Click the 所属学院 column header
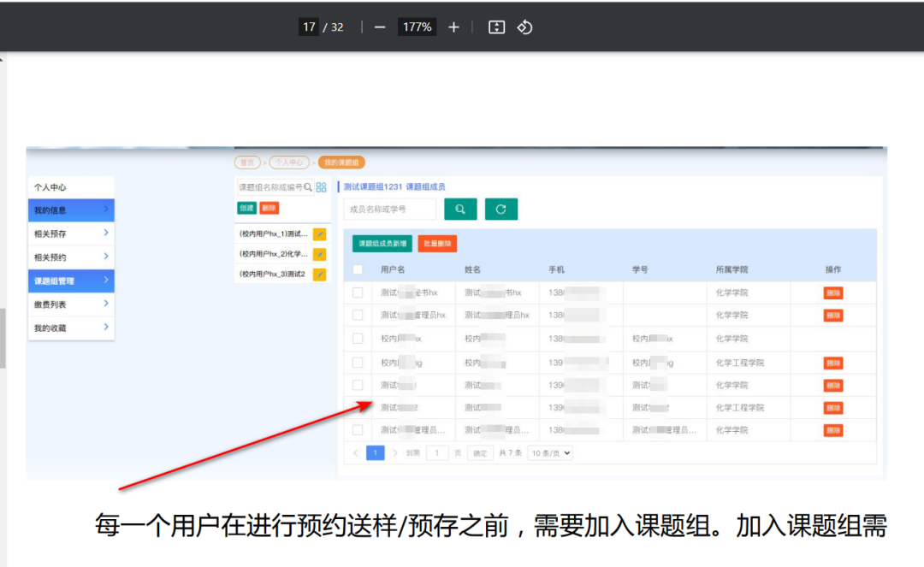 tap(731, 269)
